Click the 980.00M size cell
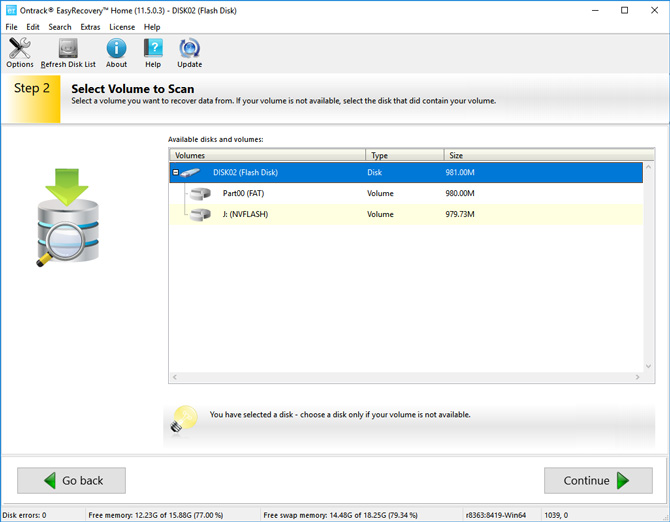The image size is (670, 522). [x=460, y=194]
